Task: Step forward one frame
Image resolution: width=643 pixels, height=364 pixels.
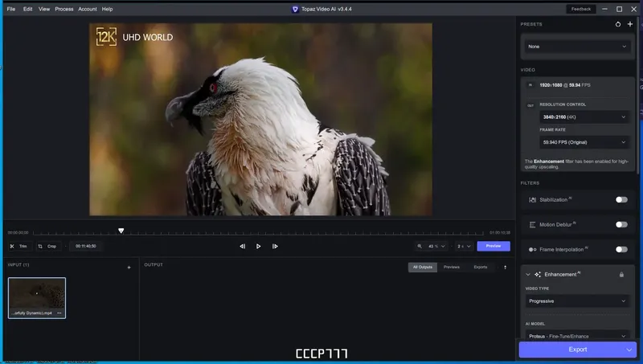Action: click(x=275, y=246)
